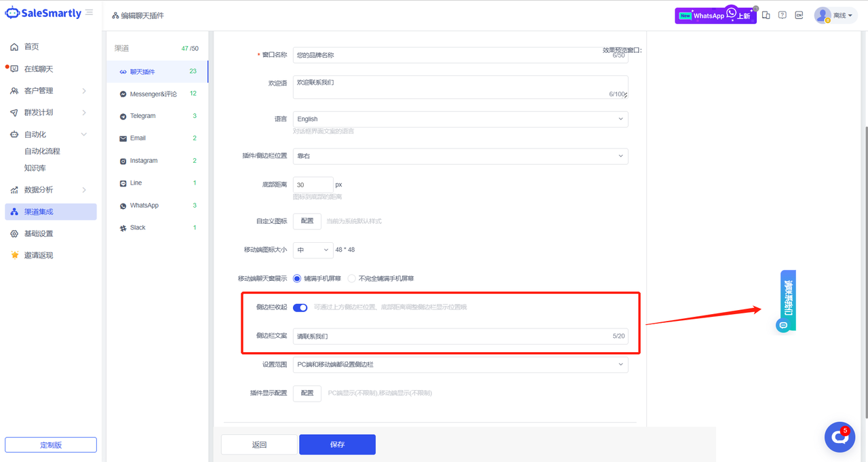Click the 首页 home icon in sidebar
The width and height of the screenshot is (868, 462).
(14, 47)
